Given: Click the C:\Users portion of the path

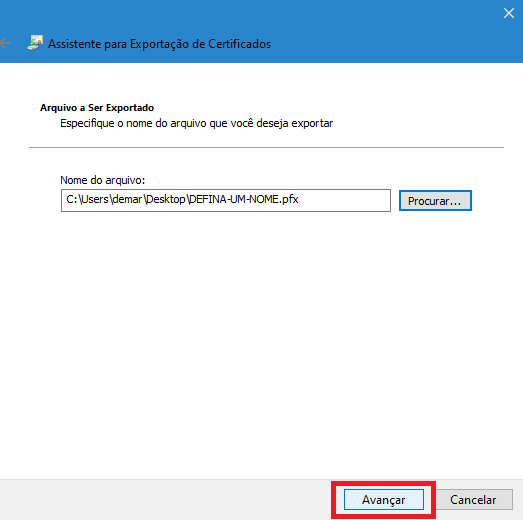Looking at the screenshot, I should [87, 199].
